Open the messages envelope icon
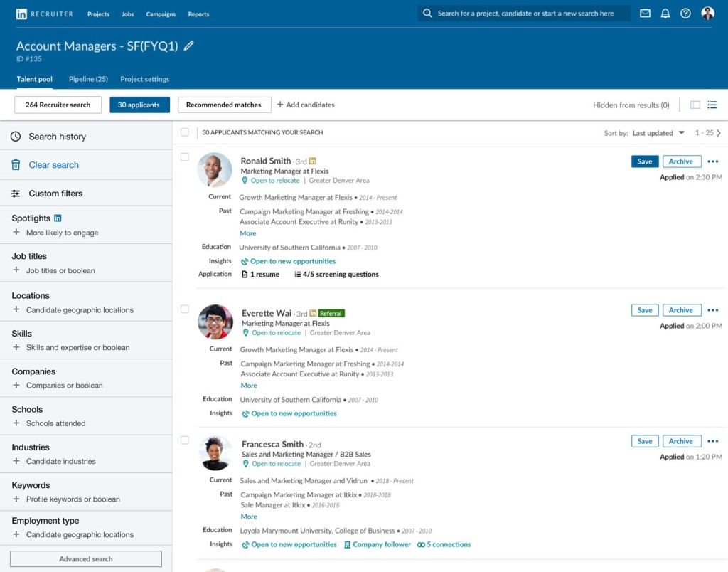The height and width of the screenshot is (572, 728). pyautogui.click(x=645, y=14)
